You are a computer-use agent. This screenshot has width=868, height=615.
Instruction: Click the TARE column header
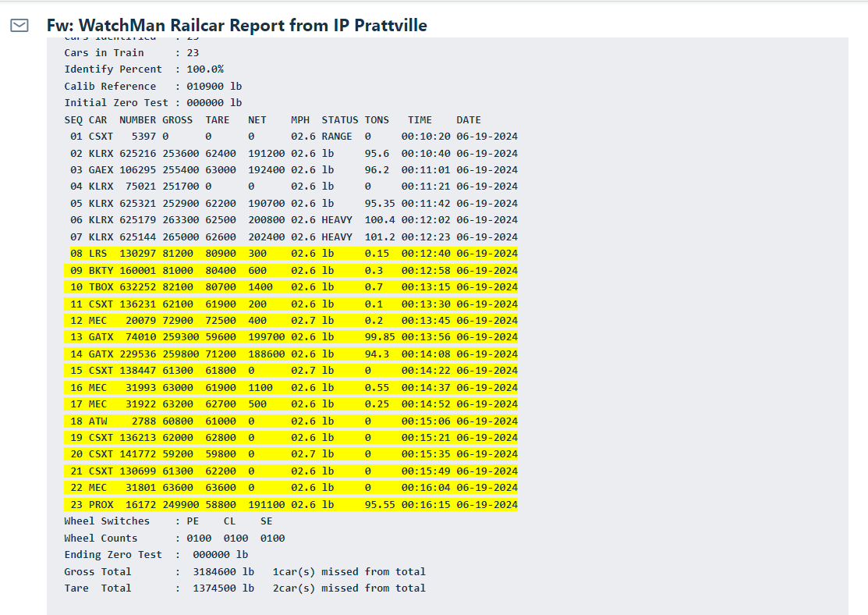pyautogui.click(x=218, y=120)
